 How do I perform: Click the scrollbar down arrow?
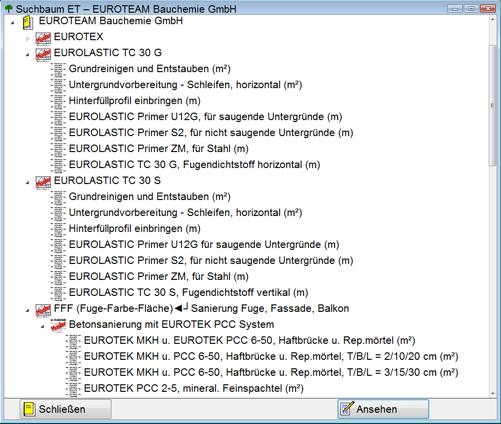(493, 393)
